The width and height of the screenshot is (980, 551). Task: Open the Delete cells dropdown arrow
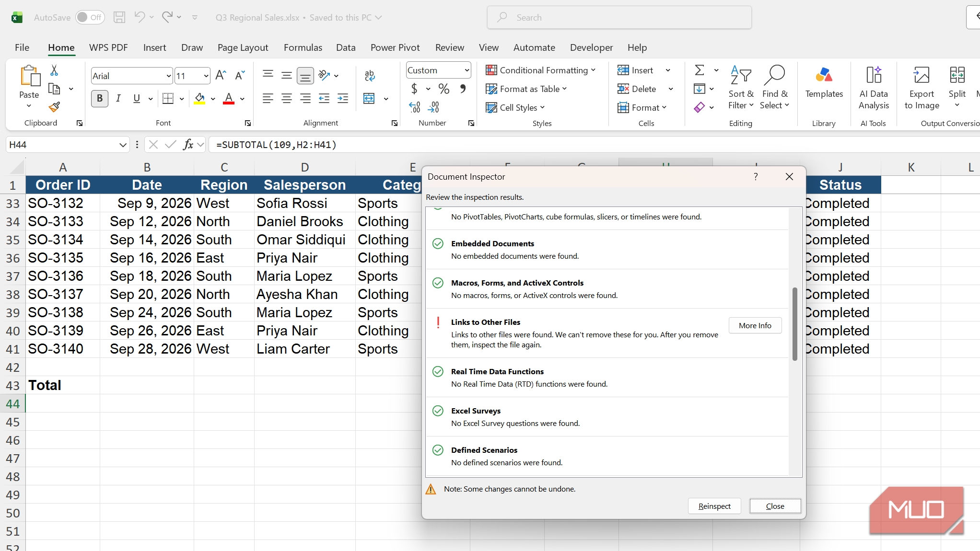[x=671, y=89]
